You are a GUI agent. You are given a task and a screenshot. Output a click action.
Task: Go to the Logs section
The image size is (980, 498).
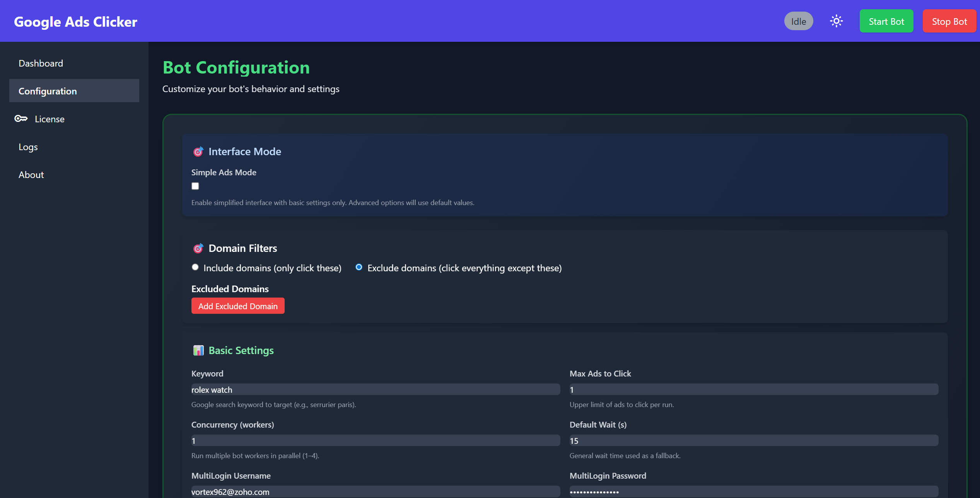(28, 147)
